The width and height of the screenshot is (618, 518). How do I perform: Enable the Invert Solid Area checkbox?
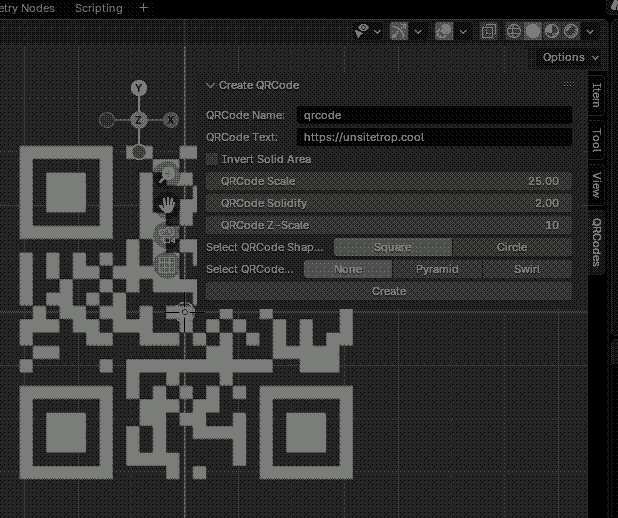211,159
